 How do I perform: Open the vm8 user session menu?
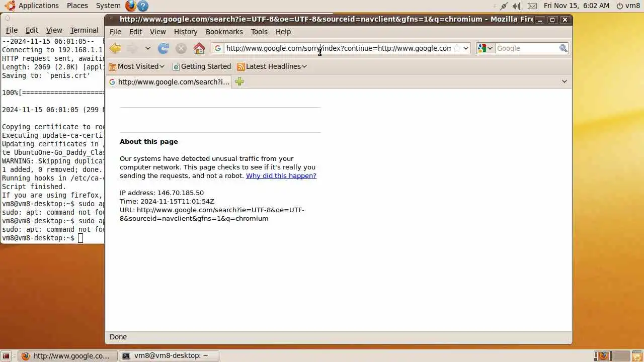628,6
